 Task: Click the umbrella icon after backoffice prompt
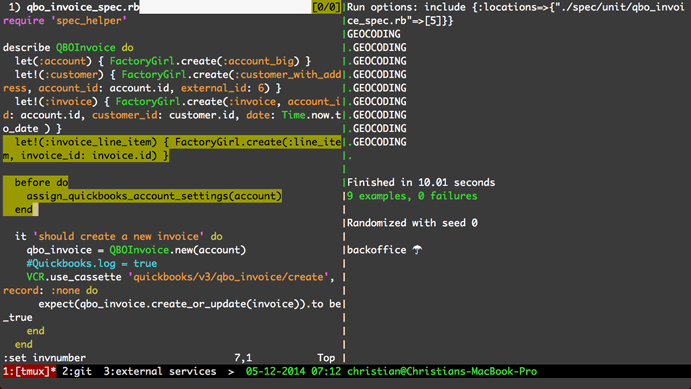pos(417,250)
